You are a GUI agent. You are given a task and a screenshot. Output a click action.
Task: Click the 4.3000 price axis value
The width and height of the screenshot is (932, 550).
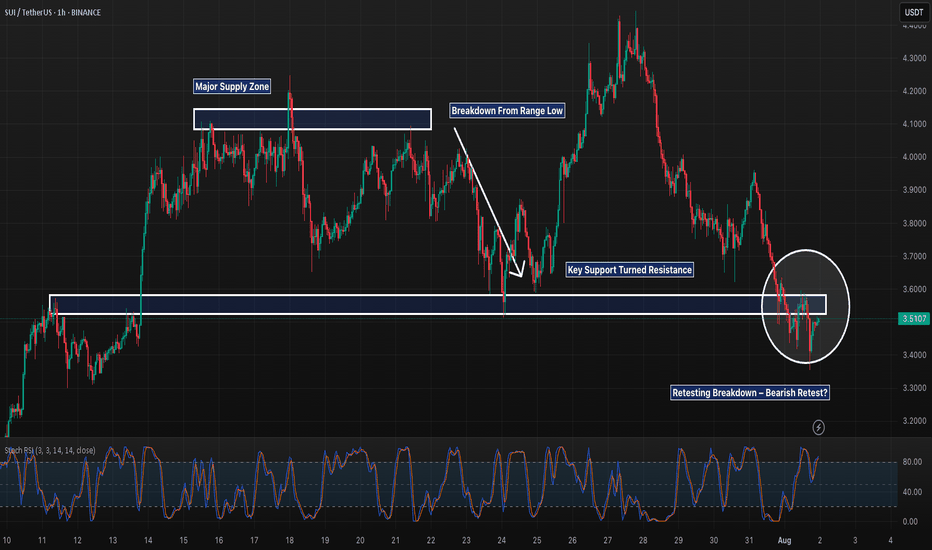(914, 58)
